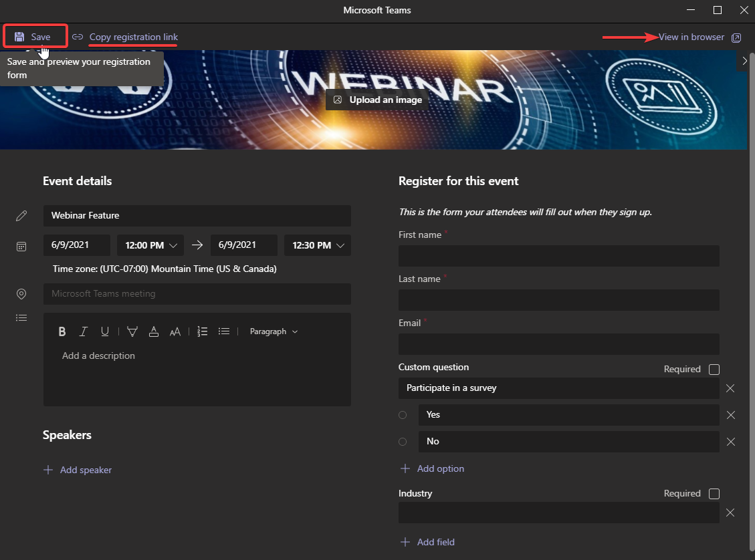This screenshot has height=560, width=755.
Task: Remove the Industry field with its X icon
Action: click(x=730, y=513)
